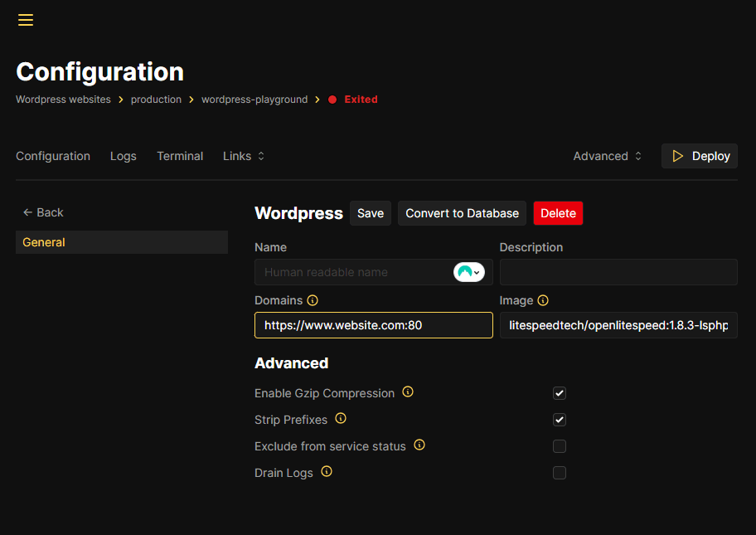
Task: Click the red Exited status dot
Action: (332, 100)
